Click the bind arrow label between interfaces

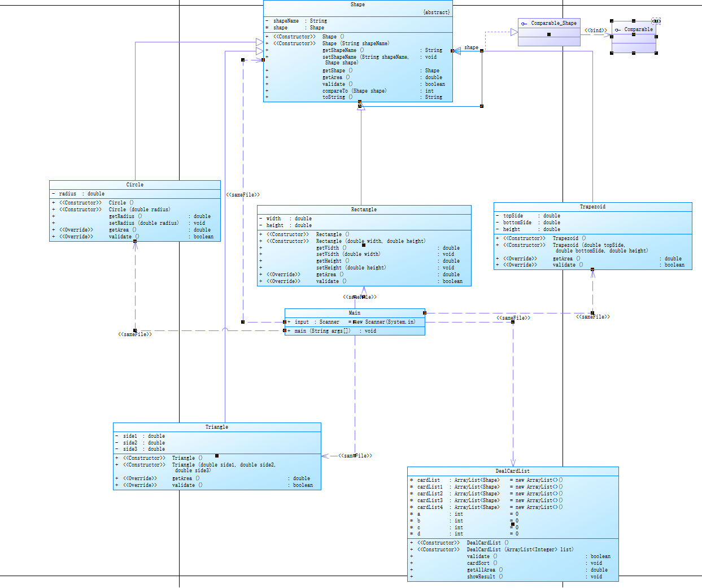596,31
